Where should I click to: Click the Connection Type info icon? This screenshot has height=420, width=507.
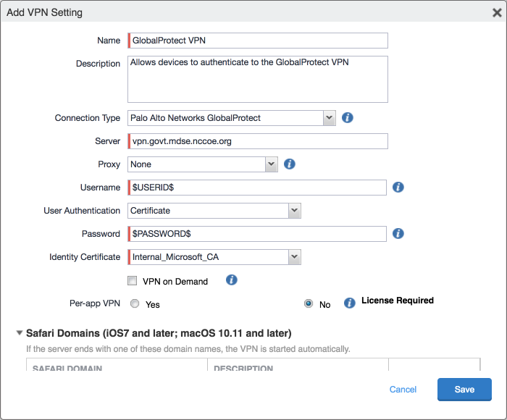[347, 118]
